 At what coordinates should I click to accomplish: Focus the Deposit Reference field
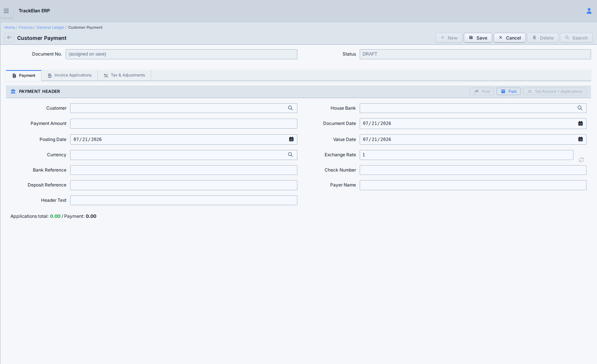pyautogui.click(x=184, y=185)
